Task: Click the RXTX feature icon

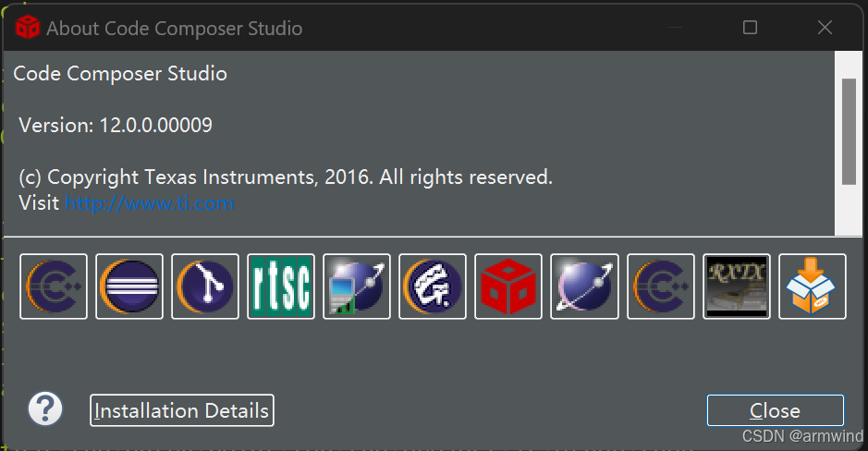Action: (736, 286)
